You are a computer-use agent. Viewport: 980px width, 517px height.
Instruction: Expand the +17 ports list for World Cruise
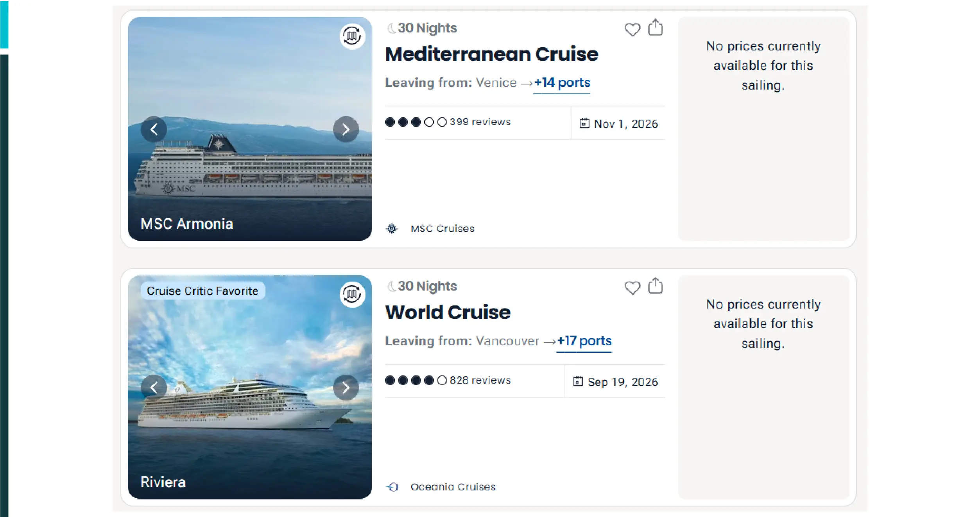click(584, 341)
